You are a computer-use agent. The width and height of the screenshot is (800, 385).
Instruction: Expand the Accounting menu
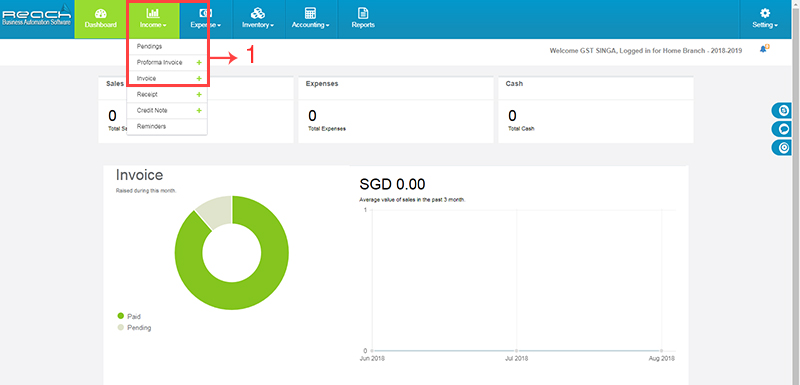[x=310, y=19]
